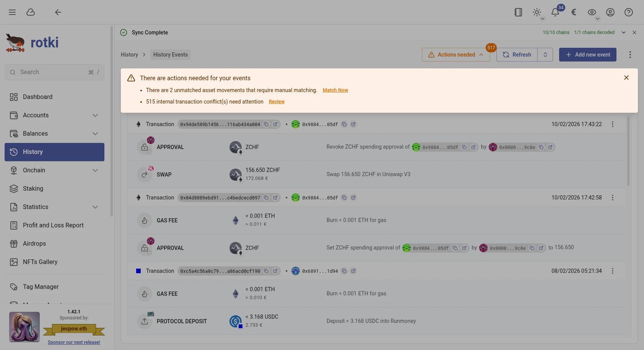
Task: Click the History breadcrumb link
Action: tap(129, 55)
